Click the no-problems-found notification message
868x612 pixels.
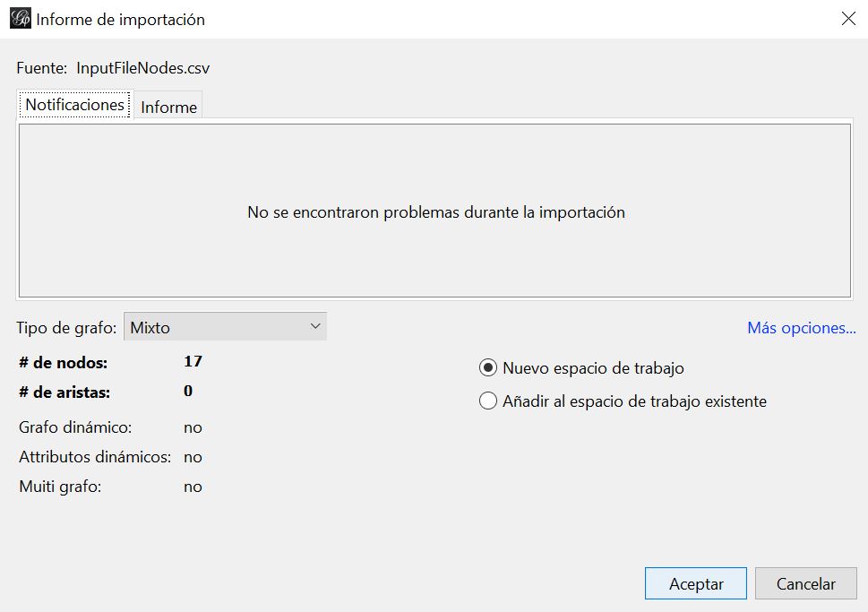[435, 212]
